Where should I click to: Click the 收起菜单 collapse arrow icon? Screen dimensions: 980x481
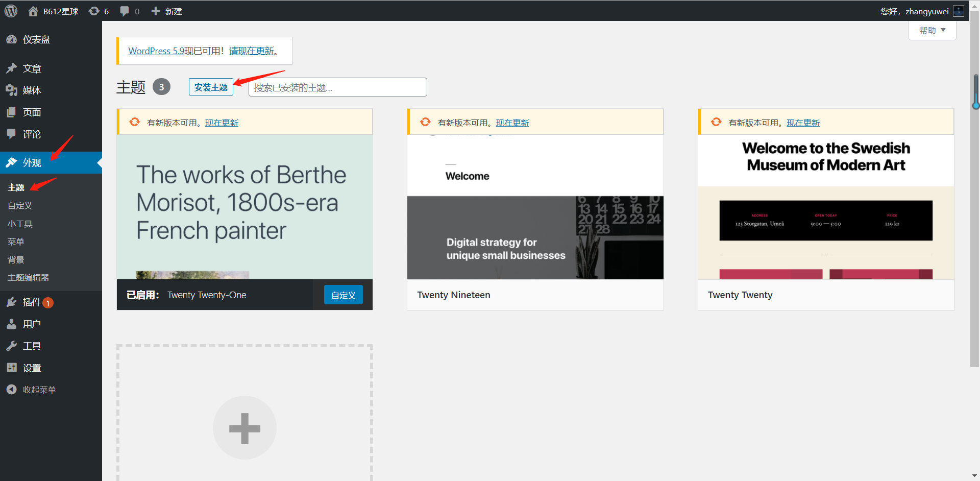pos(11,390)
